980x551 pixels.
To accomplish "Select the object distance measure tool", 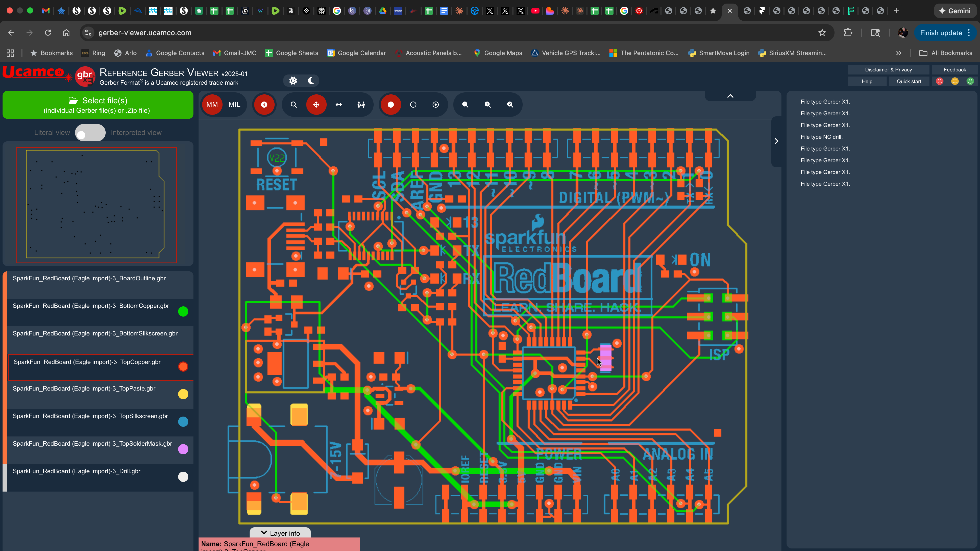I will (361, 105).
